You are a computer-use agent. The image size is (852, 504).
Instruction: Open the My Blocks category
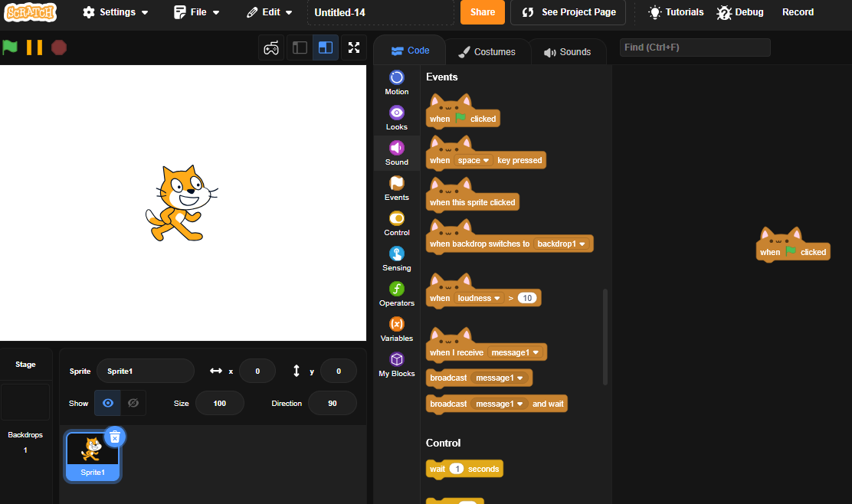[x=397, y=365]
